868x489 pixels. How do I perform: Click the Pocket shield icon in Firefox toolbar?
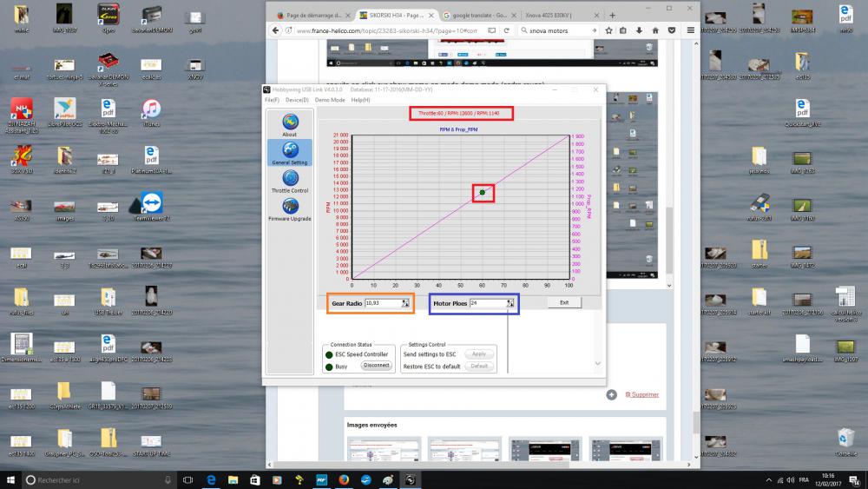coord(672,30)
